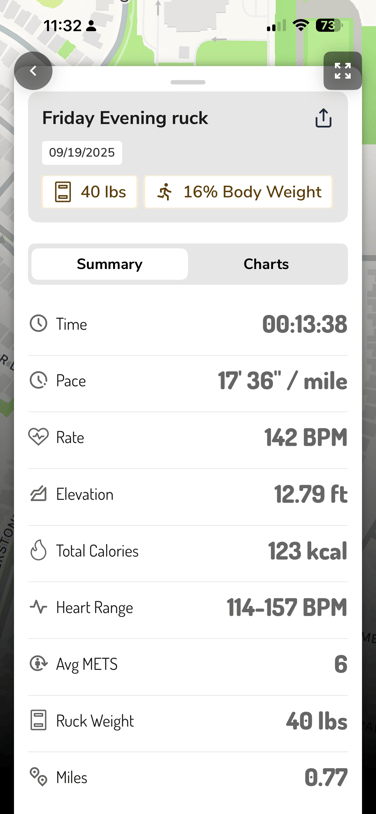Image resolution: width=376 pixels, height=814 pixels.
Task: Switch to the Charts tab
Action: (266, 264)
